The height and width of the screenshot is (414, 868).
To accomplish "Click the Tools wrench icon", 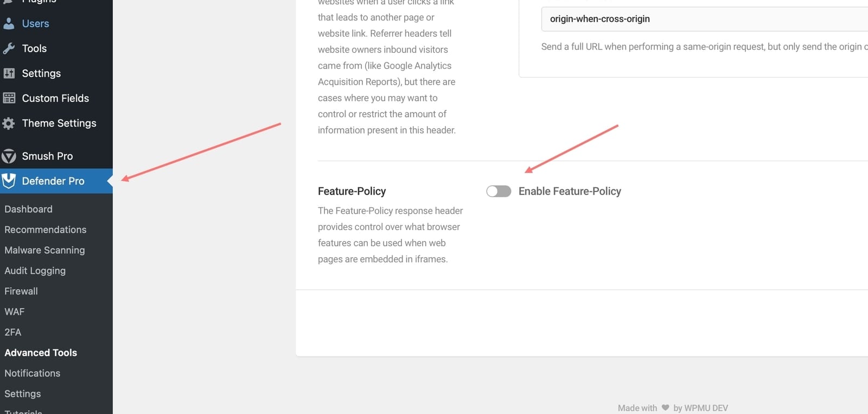I will tap(9, 48).
